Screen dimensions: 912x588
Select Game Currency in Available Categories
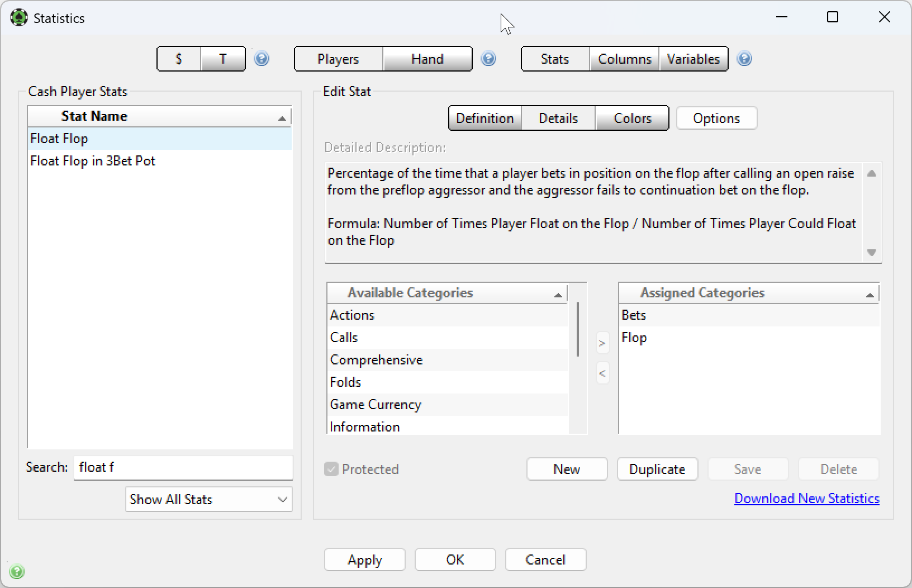coord(447,405)
